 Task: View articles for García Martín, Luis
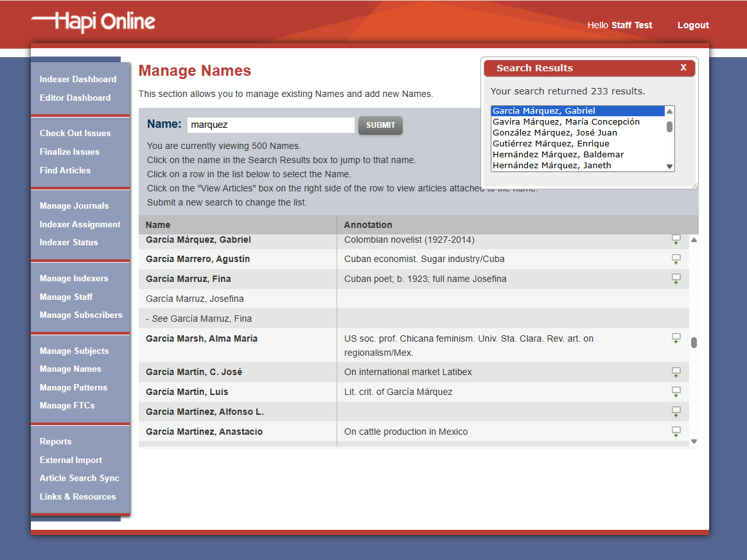676,392
